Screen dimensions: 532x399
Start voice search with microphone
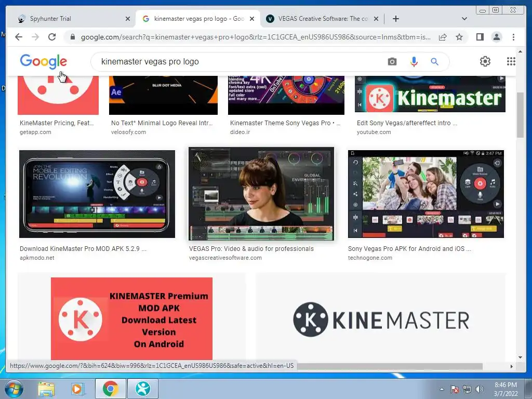pyautogui.click(x=414, y=62)
